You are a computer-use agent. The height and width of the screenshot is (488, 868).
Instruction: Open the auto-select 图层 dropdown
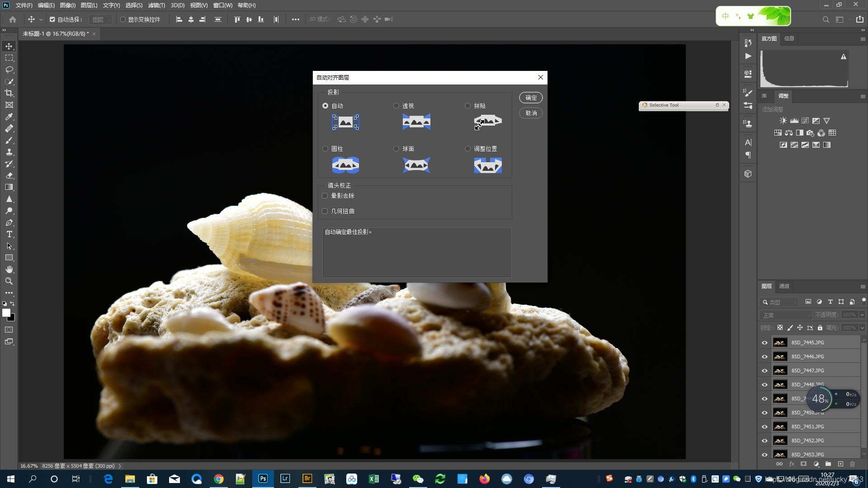point(101,19)
